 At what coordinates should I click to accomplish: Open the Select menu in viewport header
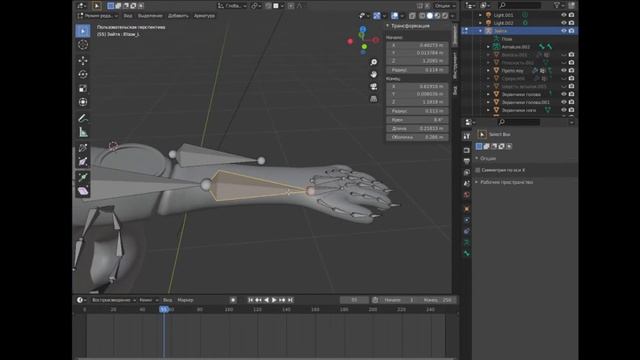150,16
